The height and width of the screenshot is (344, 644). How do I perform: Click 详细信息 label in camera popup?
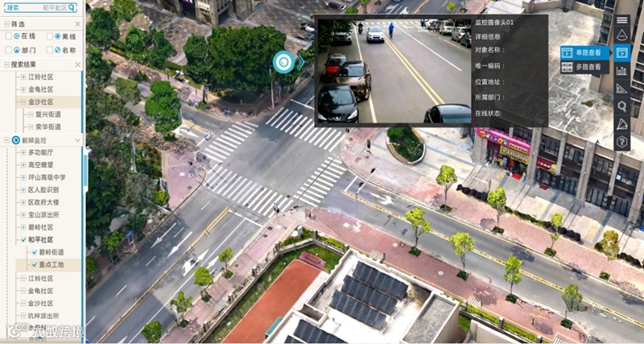pos(488,36)
